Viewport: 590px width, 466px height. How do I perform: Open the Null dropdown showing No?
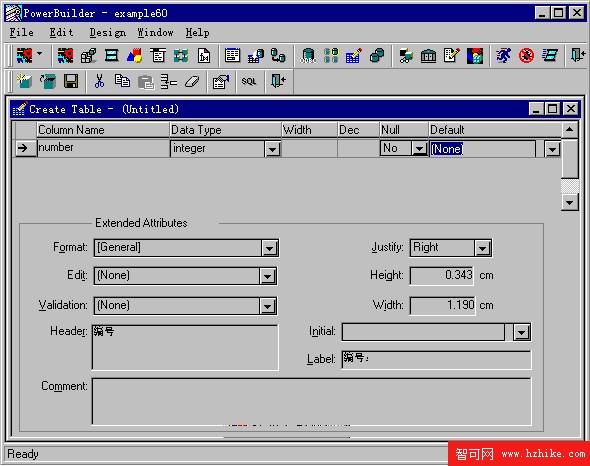click(419, 149)
